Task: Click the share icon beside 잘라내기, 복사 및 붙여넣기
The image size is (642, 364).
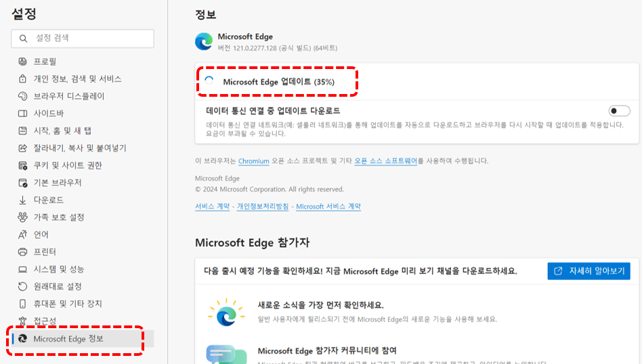Action: click(x=22, y=148)
